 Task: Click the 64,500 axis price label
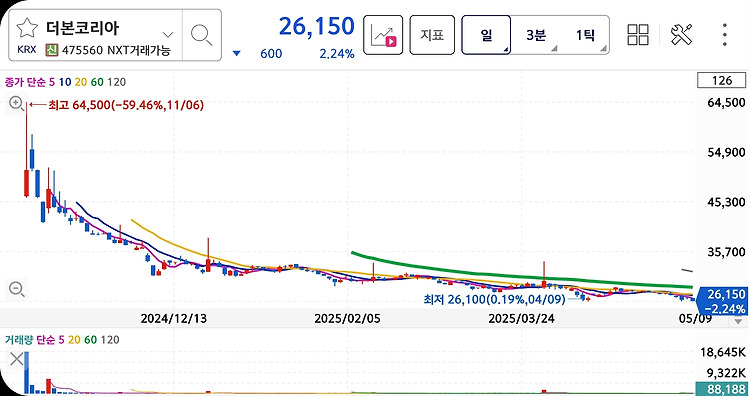click(726, 103)
